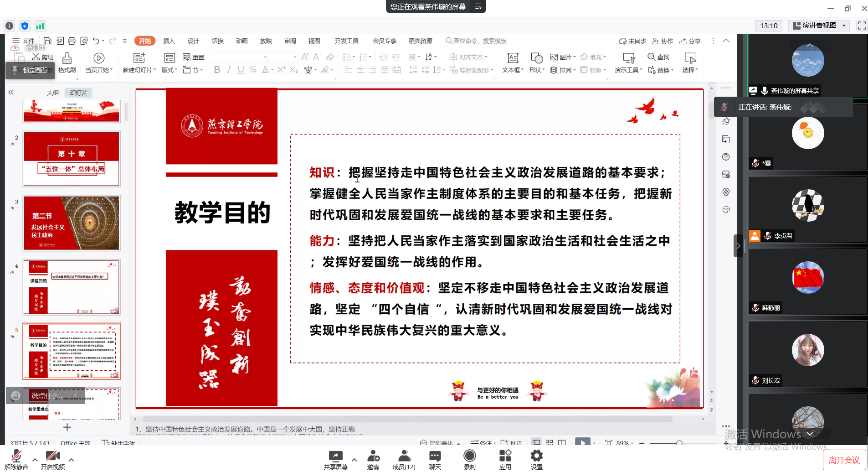Click the Record icon in meeting toolbar
This screenshot has width=868, height=472.
(469, 456)
